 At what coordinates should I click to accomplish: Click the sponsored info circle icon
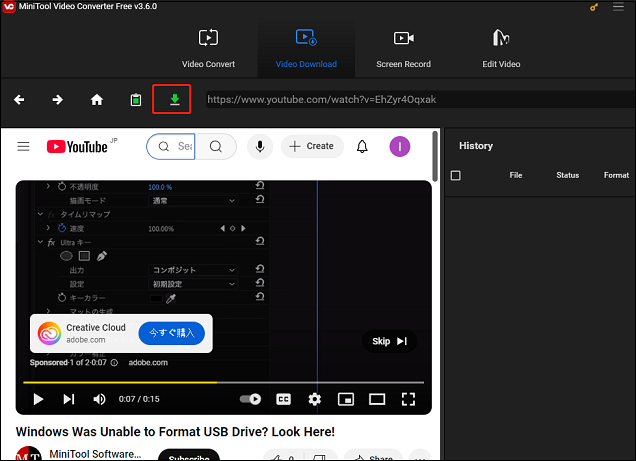[114, 362]
